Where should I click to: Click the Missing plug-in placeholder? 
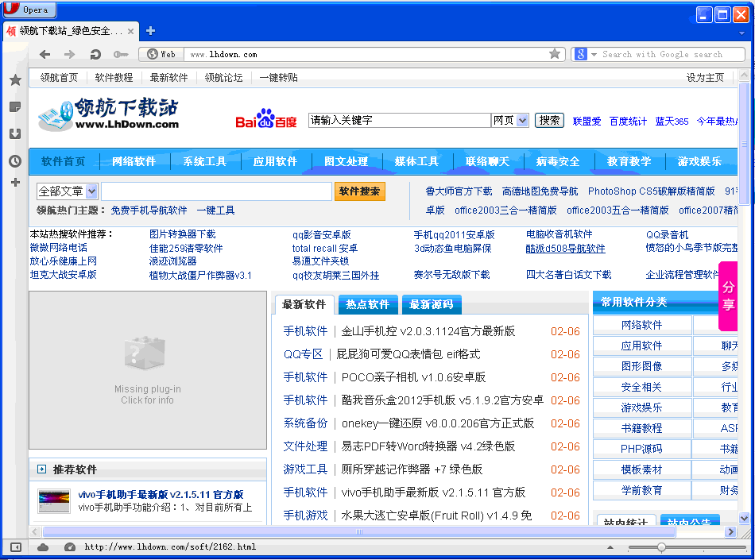[x=148, y=370]
